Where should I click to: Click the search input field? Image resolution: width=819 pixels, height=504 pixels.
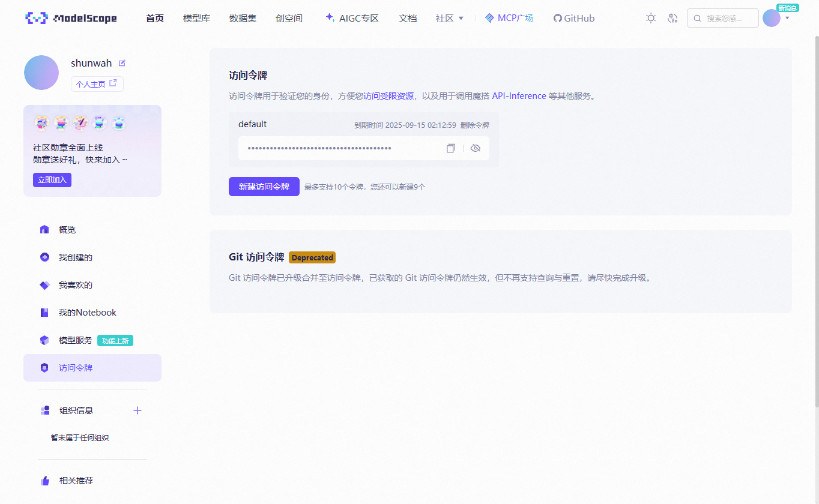(x=722, y=18)
